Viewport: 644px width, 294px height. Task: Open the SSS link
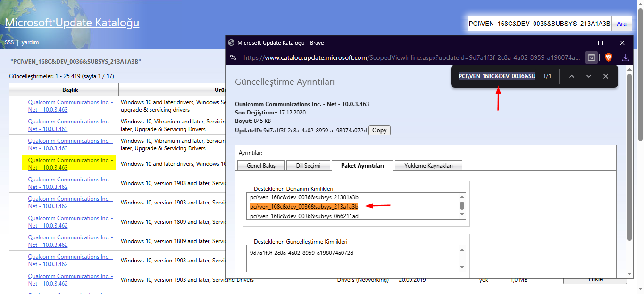click(9, 42)
